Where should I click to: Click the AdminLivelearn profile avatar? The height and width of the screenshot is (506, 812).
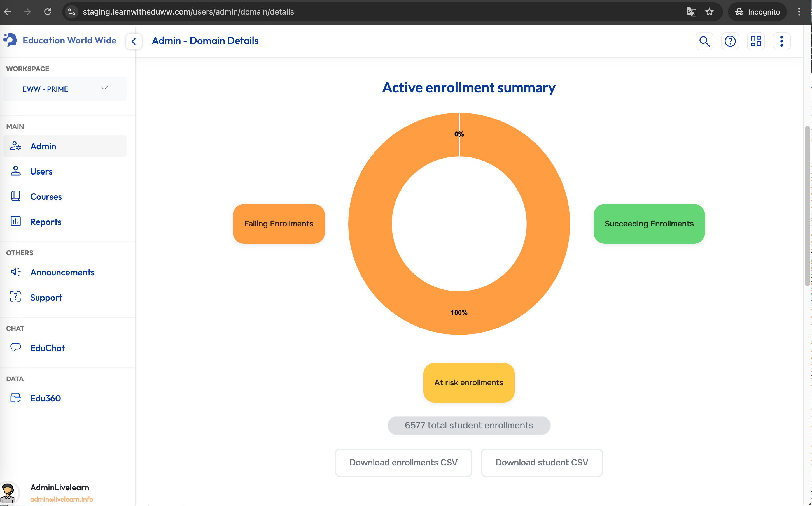8,493
